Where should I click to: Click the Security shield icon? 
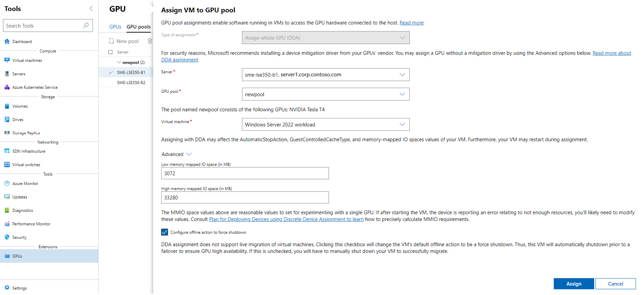pos(7,237)
